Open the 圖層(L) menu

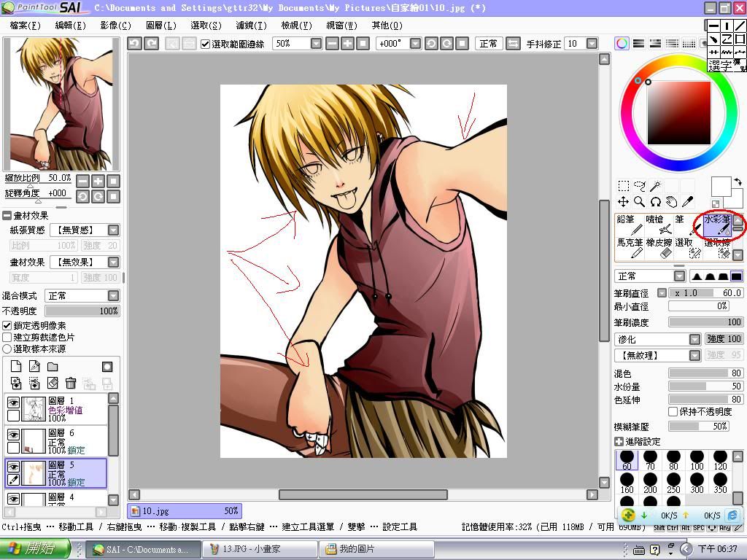161,26
